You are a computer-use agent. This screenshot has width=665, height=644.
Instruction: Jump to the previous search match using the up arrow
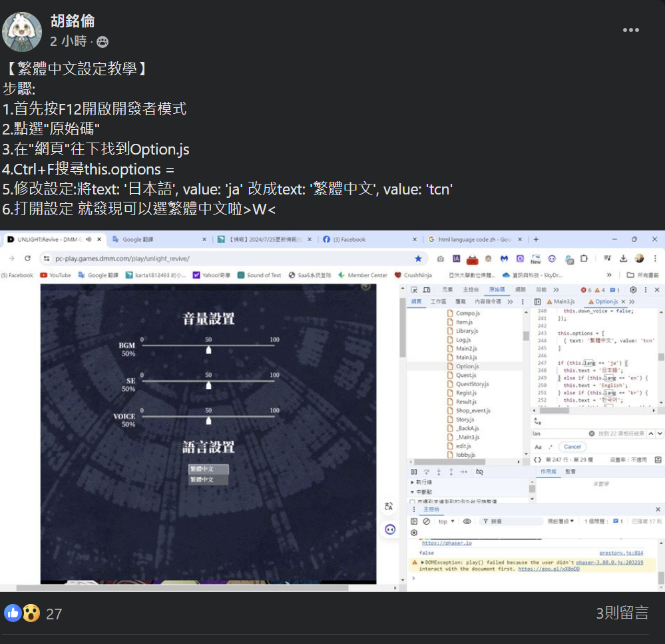(651, 434)
